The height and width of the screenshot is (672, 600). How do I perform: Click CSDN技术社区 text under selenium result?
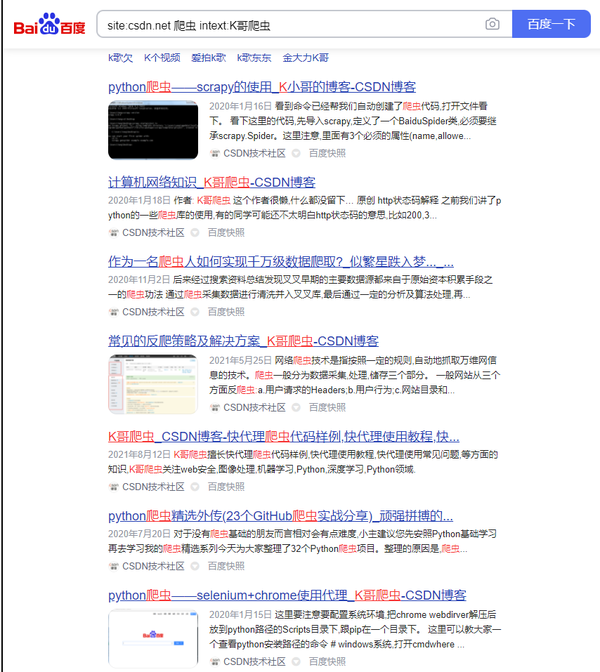coord(255,662)
